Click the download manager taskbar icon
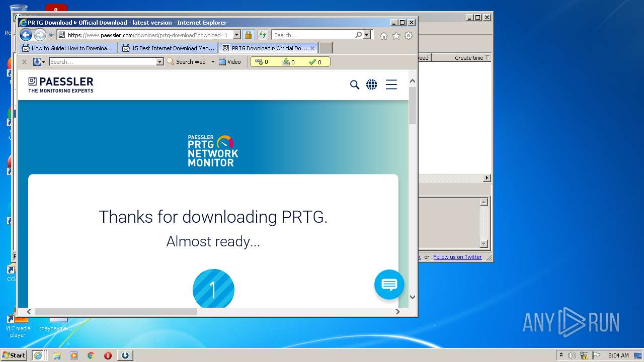The width and height of the screenshot is (644, 362). click(x=125, y=355)
